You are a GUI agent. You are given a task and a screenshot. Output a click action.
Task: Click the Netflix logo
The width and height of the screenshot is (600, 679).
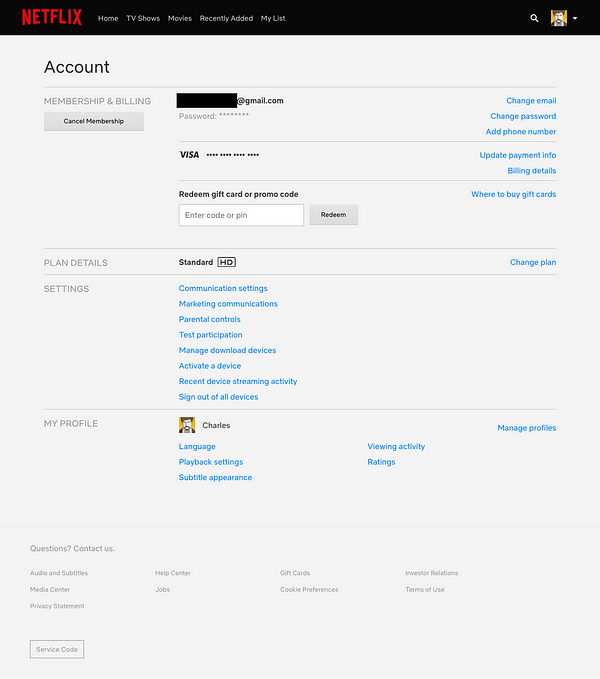52,17
